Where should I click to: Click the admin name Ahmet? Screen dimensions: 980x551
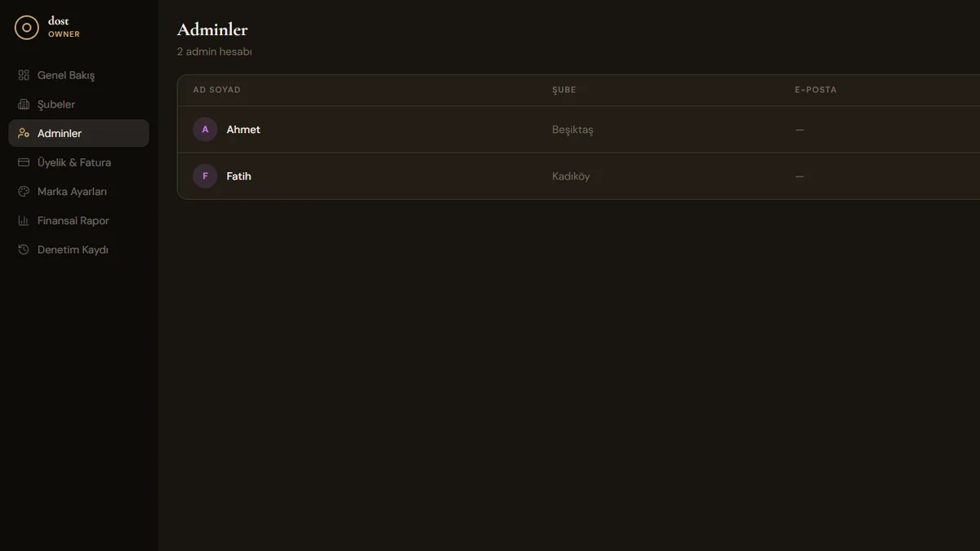(243, 130)
